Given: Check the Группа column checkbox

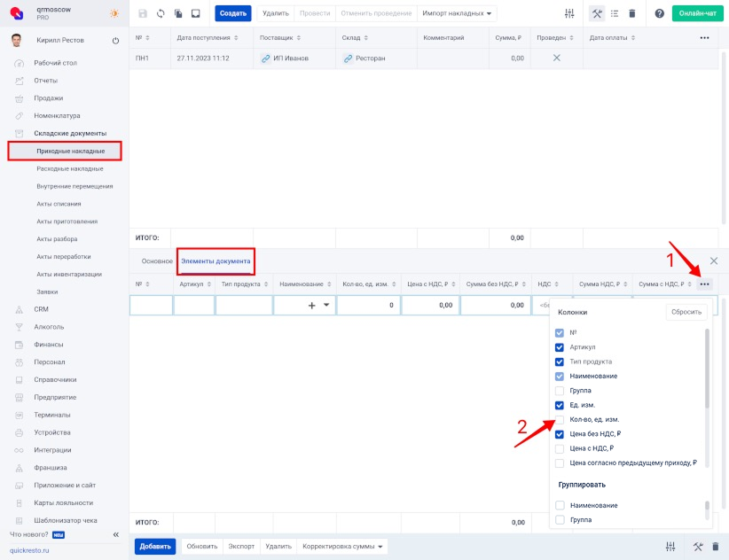Looking at the screenshot, I should (560, 391).
